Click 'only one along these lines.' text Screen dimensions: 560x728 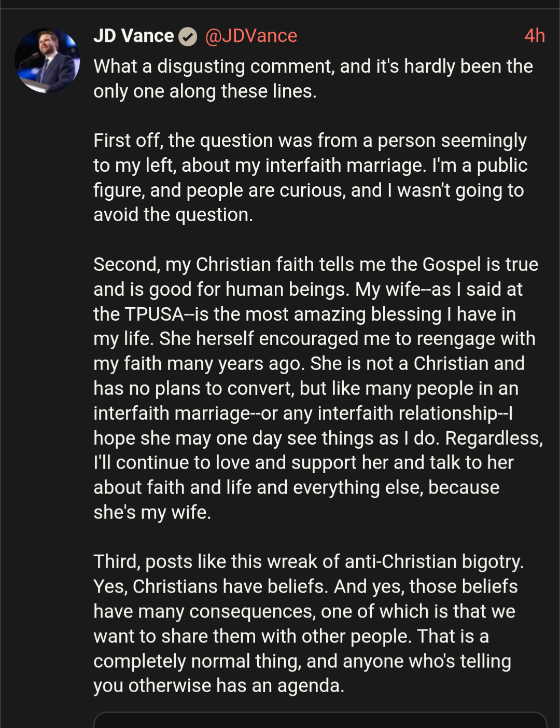[x=205, y=91]
